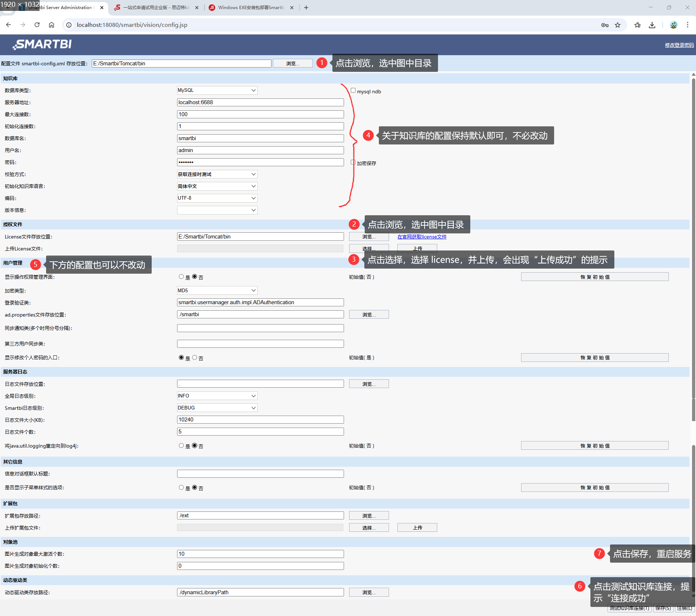Screen dimensions: 696x616
Task: Select 是 for 显示修改个人密码的入口
Action: [x=181, y=358]
